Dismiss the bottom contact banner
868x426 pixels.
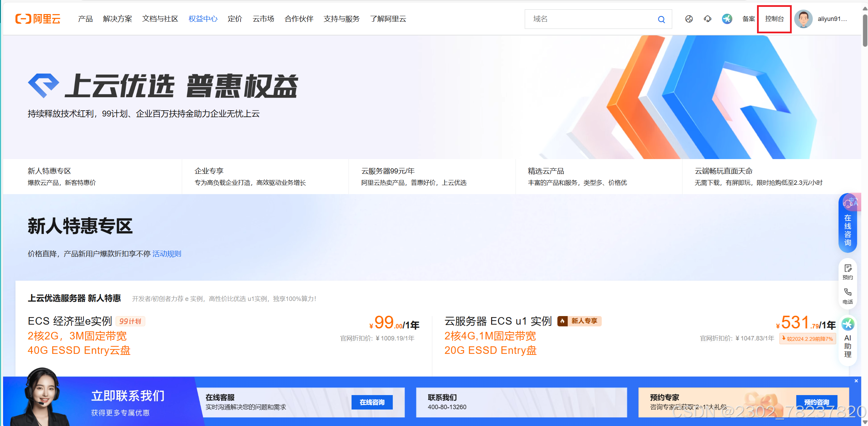coord(856,381)
